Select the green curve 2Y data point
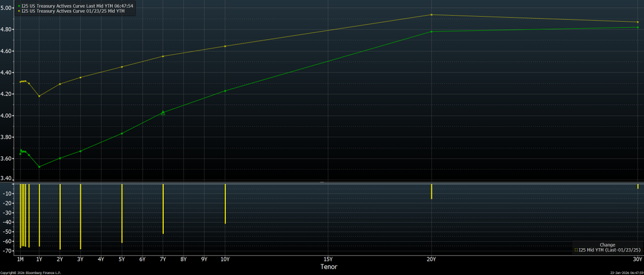This screenshot has width=644, height=275. [60, 158]
